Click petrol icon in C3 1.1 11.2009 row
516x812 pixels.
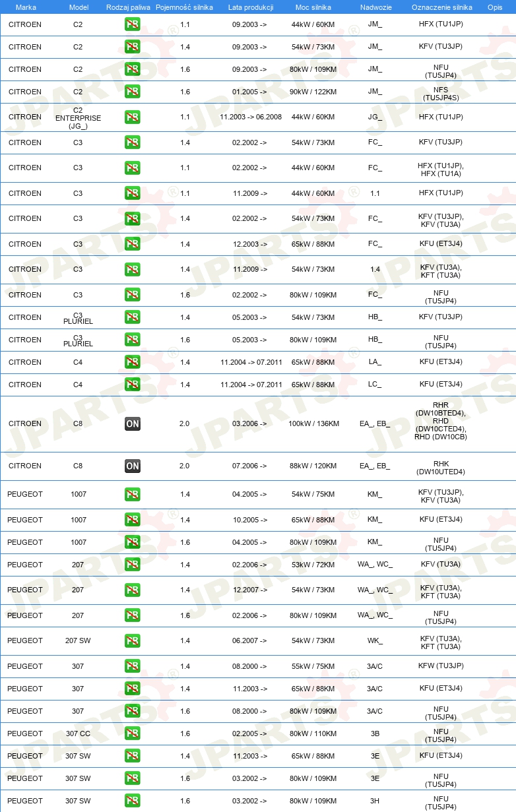coord(133,193)
